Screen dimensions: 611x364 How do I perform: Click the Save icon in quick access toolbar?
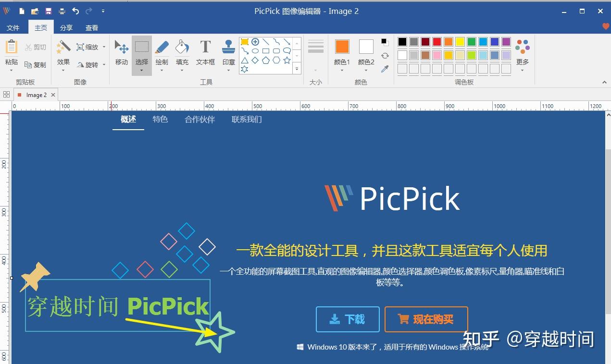point(48,11)
